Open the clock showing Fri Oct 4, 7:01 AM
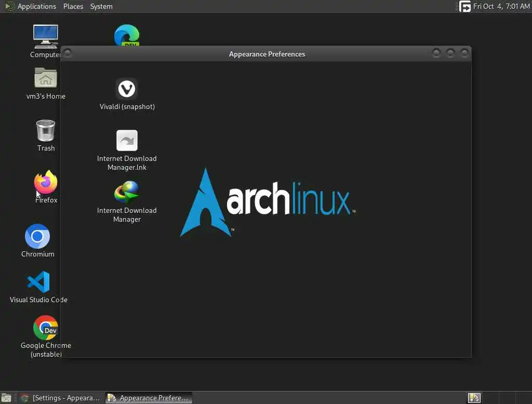This screenshot has width=532, height=404. pos(501,6)
